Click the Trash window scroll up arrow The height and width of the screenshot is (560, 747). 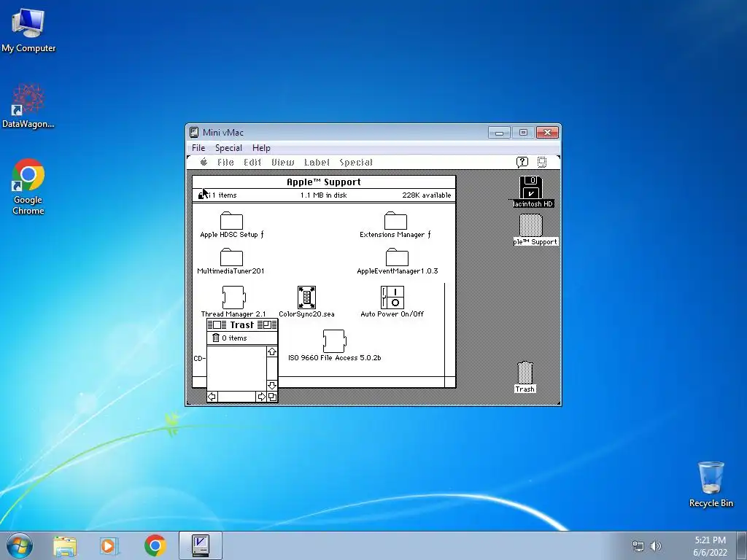pyautogui.click(x=271, y=351)
